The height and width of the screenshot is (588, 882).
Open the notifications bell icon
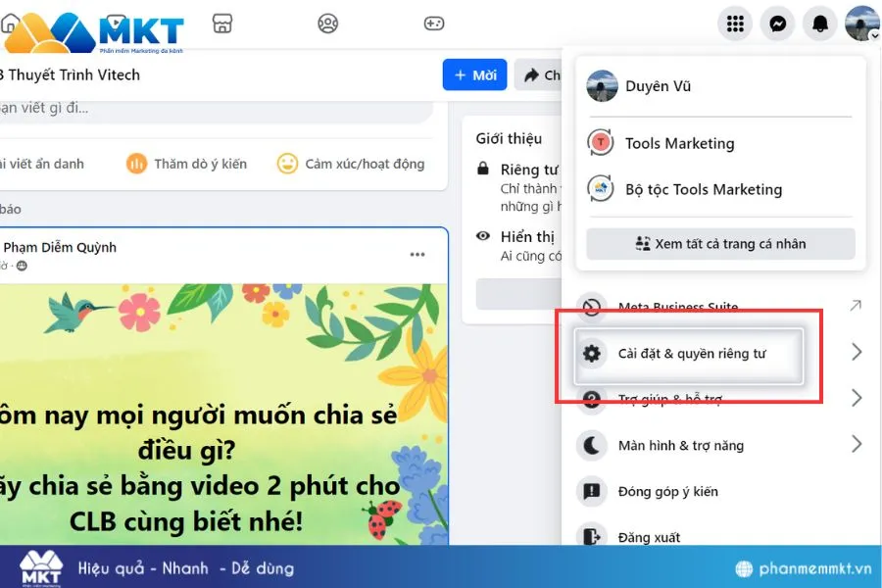point(821,24)
